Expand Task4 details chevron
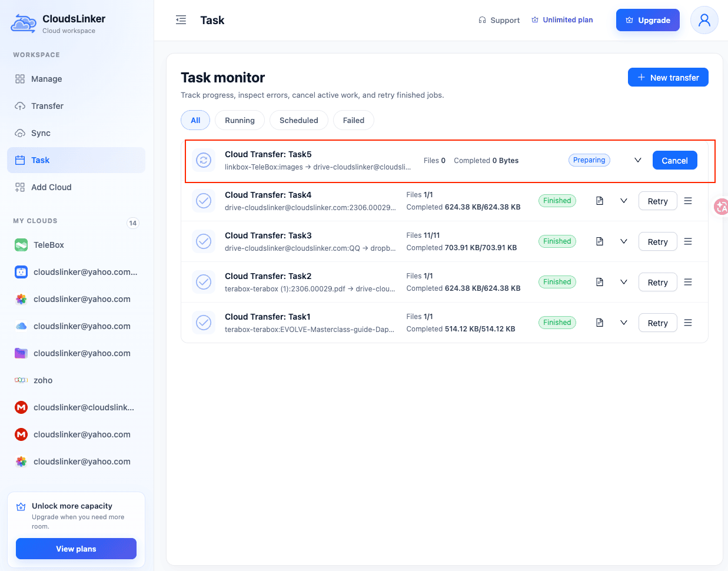Viewport: 728px width, 571px height. click(624, 201)
